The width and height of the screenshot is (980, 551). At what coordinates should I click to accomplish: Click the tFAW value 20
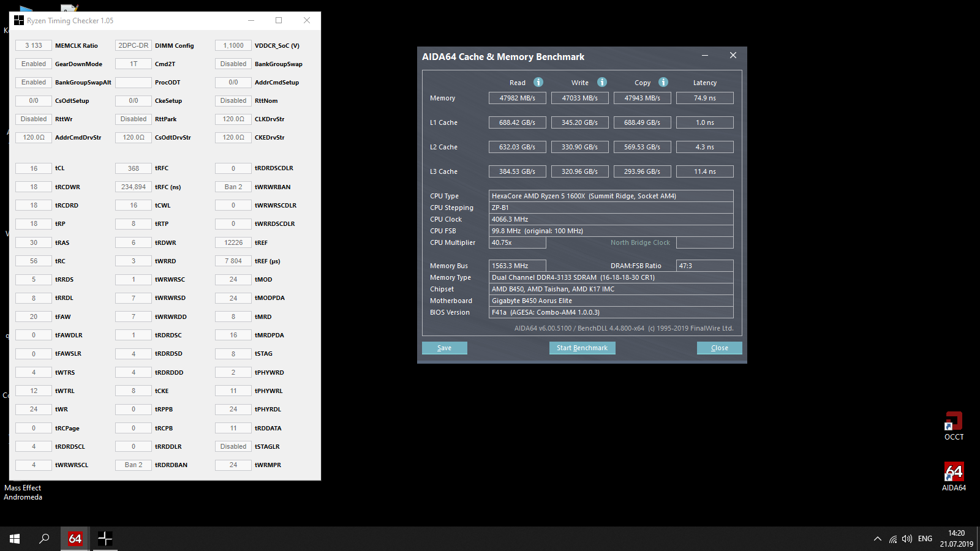34,317
